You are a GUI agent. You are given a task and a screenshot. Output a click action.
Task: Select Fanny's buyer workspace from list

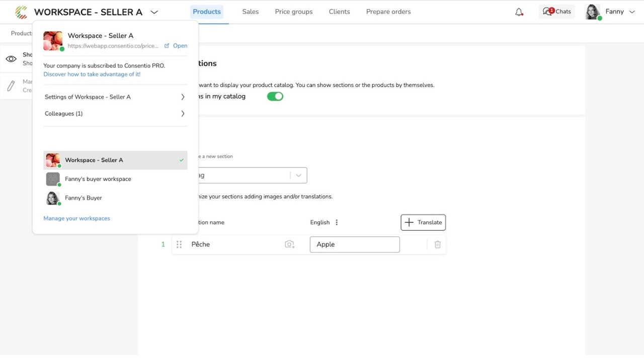pos(98,179)
